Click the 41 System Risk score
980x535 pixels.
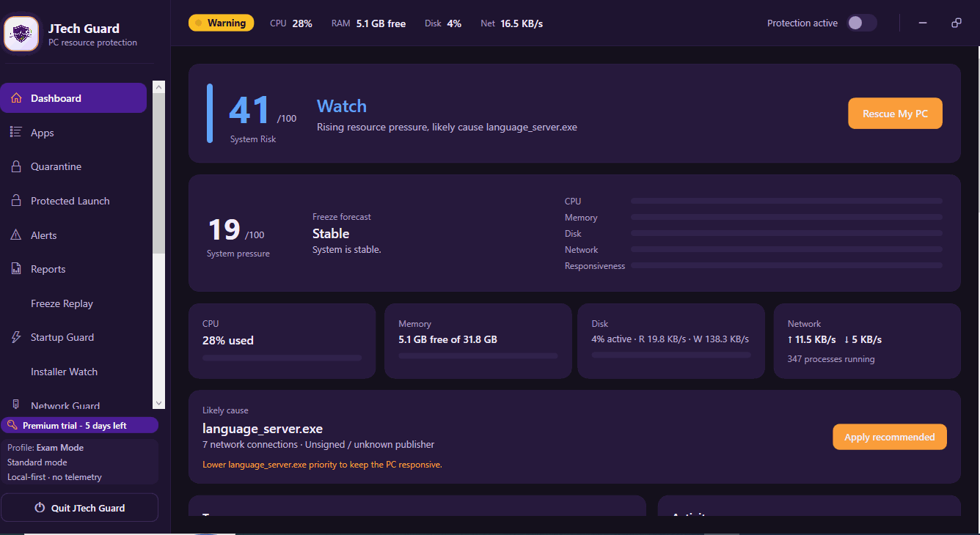[x=249, y=111]
